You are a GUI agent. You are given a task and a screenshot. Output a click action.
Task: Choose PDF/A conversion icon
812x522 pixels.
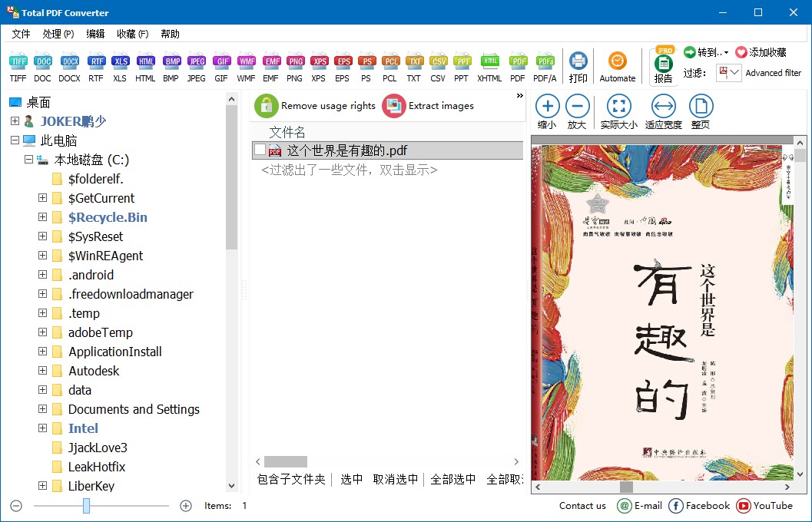point(545,68)
